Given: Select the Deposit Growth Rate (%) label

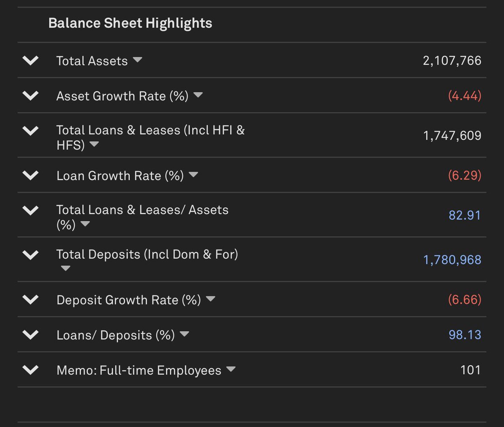Looking at the screenshot, I should [129, 300].
